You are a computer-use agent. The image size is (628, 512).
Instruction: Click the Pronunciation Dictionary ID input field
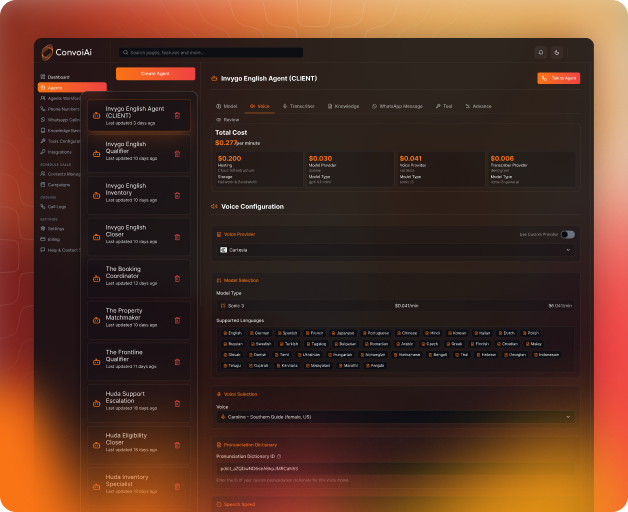point(395,469)
